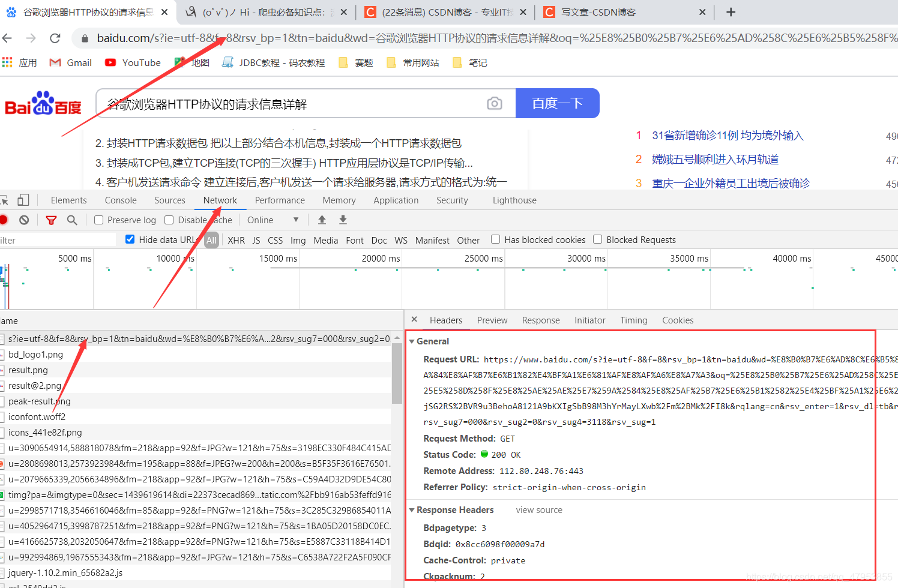898x588 pixels.
Task: Open the 笔记 bookmark folder
Action: pos(470,62)
